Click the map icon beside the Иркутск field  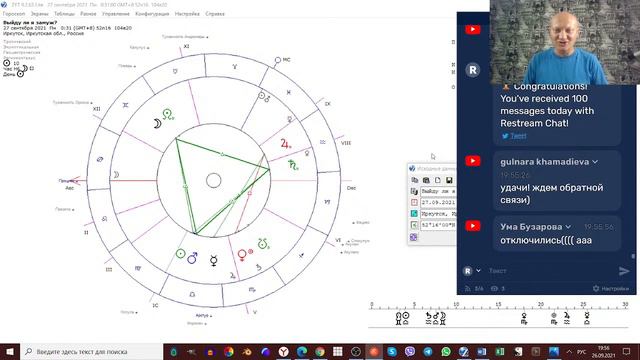(x=414, y=214)
